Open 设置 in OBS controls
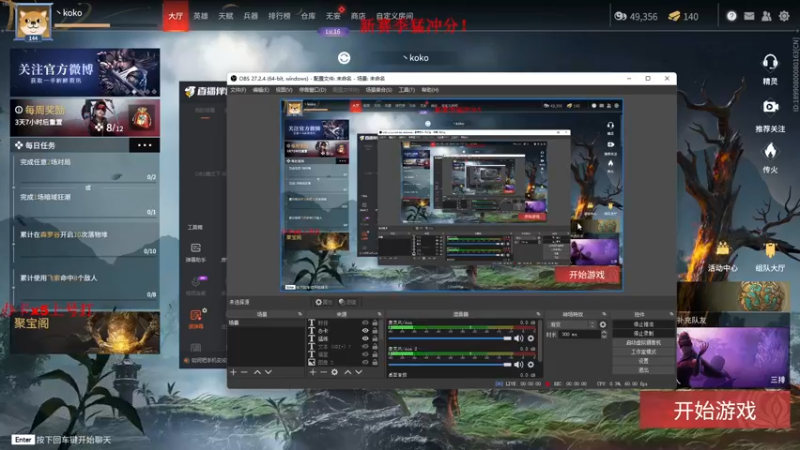 point(643,361)
